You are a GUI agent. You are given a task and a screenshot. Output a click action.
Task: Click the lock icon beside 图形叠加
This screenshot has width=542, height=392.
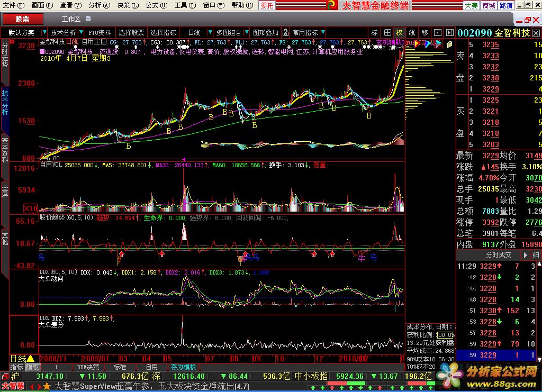285,32
